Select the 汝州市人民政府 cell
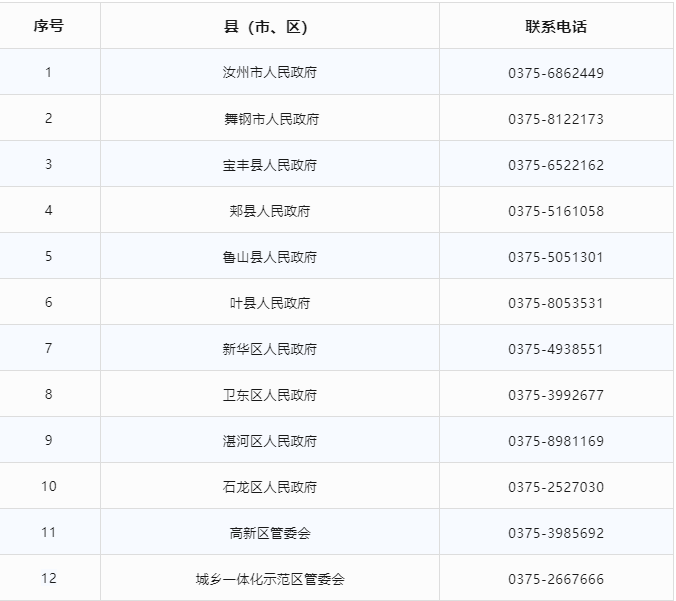Screen dimensions: 676x601 click(270, 72)
